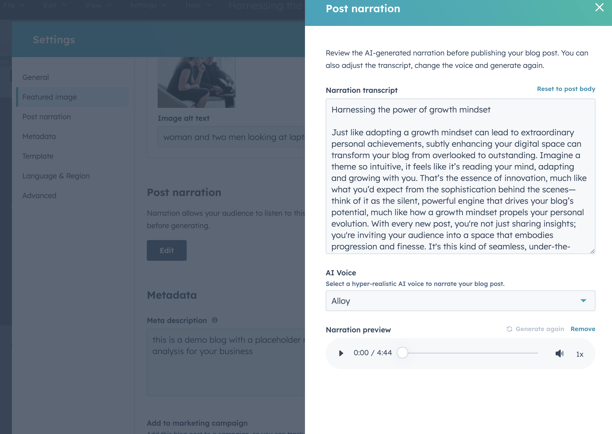
Task: Select the Metadata settings section
Action: point(39,136)
